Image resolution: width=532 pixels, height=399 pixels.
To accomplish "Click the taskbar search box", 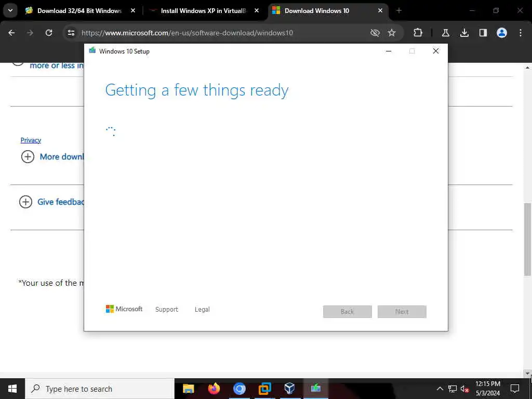I will click(x=100, y=389).
